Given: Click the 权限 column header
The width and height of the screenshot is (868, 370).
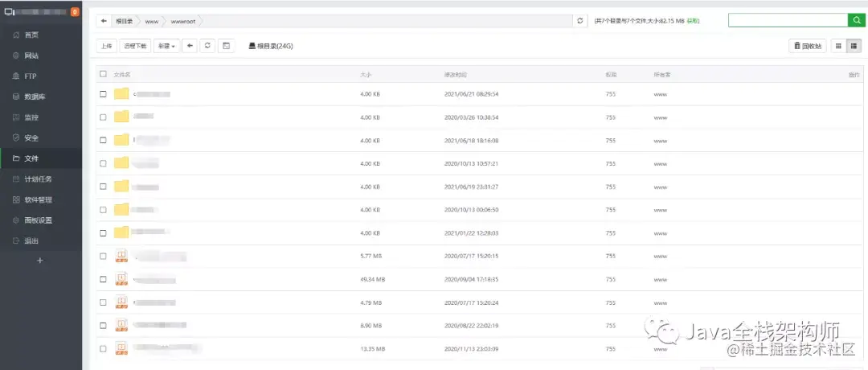Looking at the screenshot, I should click(x=611, y=74).
